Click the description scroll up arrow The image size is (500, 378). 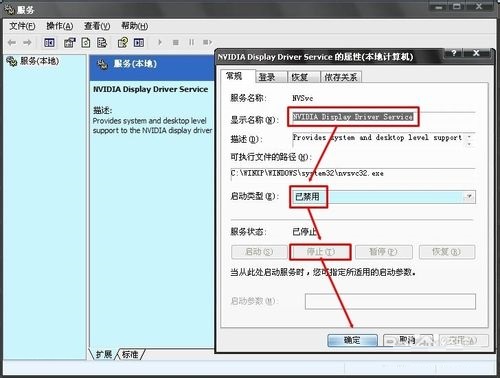point(470,136)
